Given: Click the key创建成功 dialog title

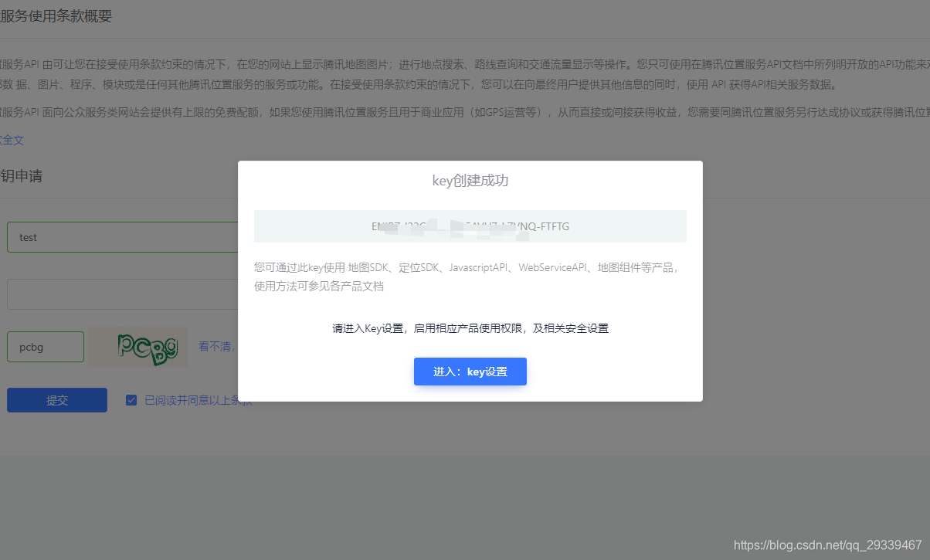Looking at the screenshot, I should point(470,180).
